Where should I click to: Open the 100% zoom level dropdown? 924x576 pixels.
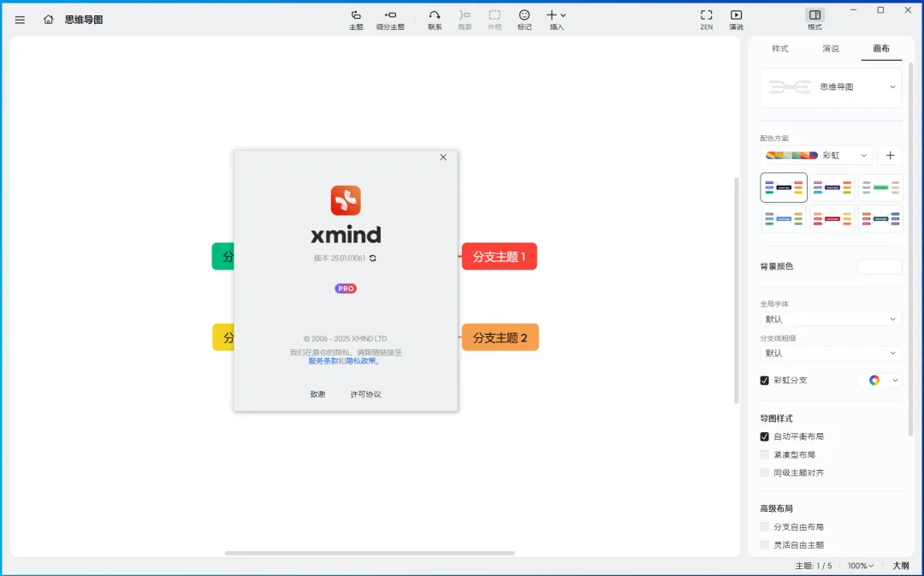tap(861, 566)
